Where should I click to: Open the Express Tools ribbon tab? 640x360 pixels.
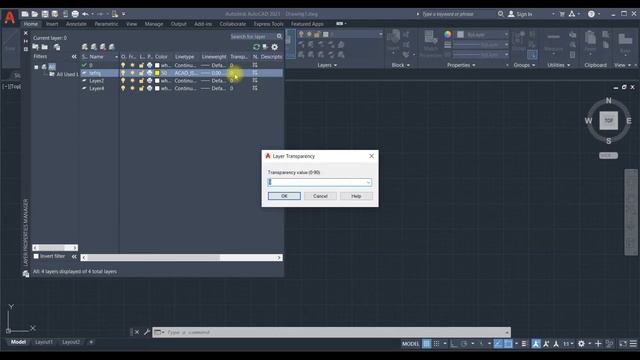point(269,24)
